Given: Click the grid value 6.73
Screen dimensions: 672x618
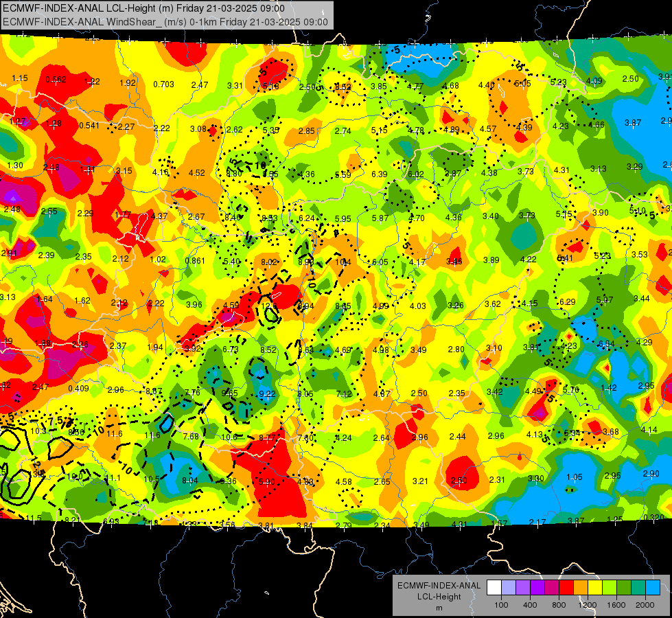Looking at the screenshot, I should tap(230, 350).
